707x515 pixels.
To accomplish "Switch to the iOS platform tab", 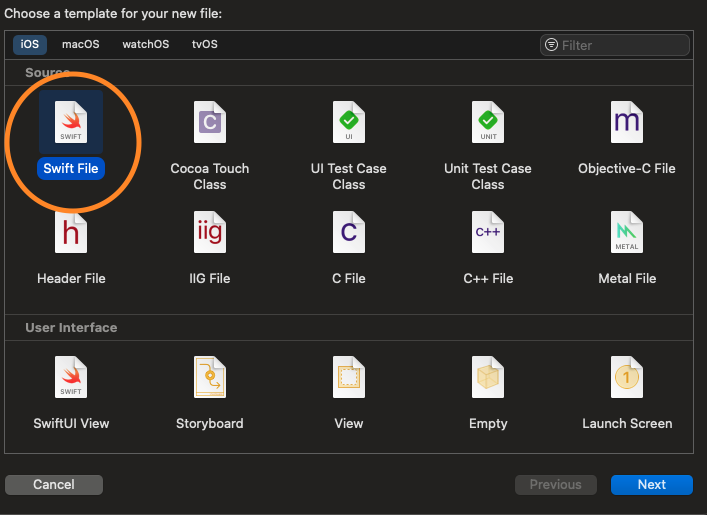I will (x=30, y=44).
